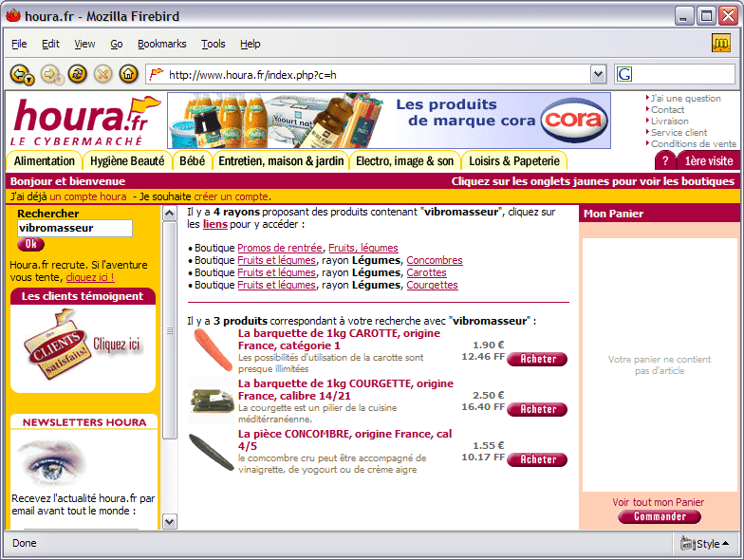Click the browser Back arrow icon

click(x=22, y=74)
